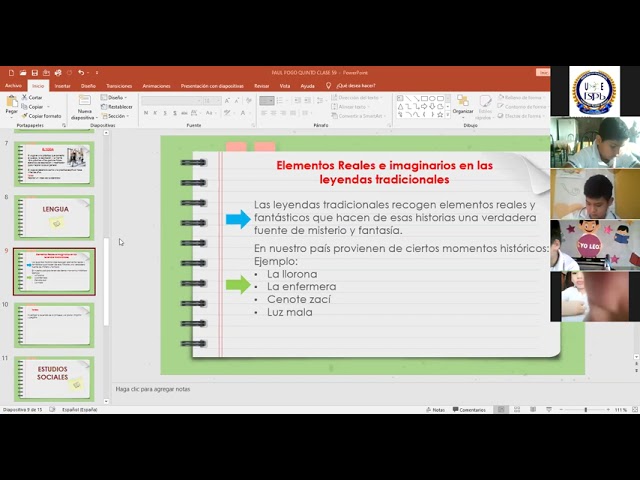Expand the Diseño layout dropdown

point(112,97)
